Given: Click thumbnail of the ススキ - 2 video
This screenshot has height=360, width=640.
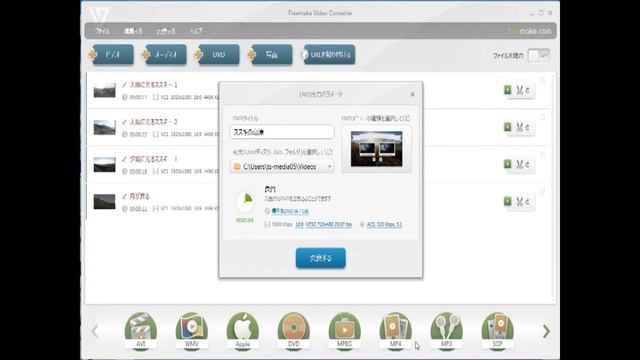Looking at the screenshot, I should [104, 127].
